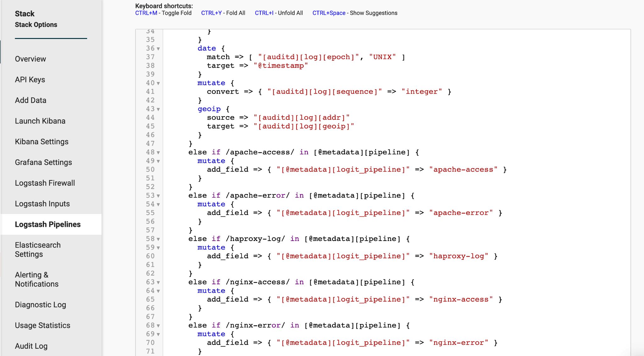Viewport: 644px width, 356px height.
Task: Open Kibana Settings
Action: tap(42, 142)
